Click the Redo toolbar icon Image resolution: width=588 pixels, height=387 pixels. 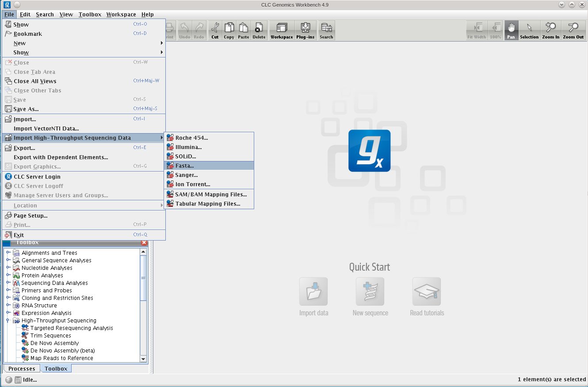(x=199, y=31)
